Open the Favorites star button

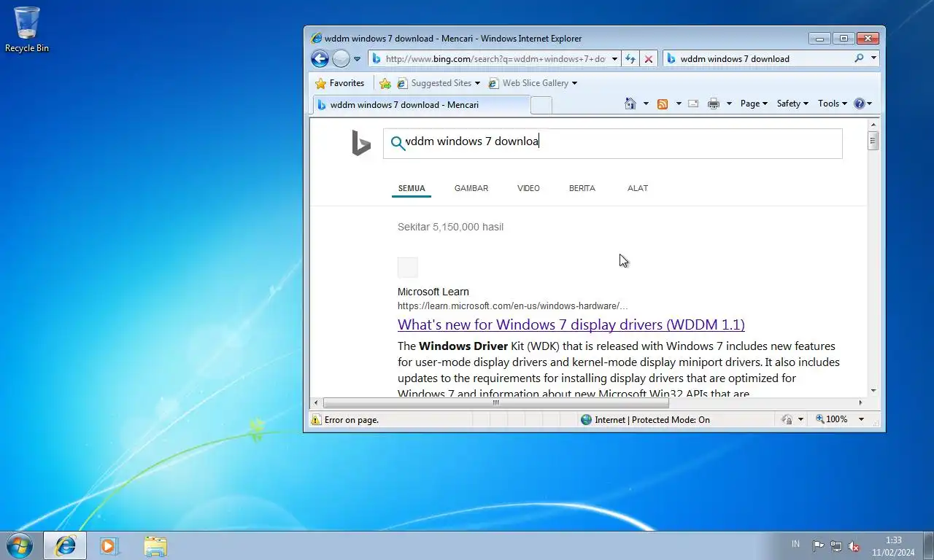[339, 83]
